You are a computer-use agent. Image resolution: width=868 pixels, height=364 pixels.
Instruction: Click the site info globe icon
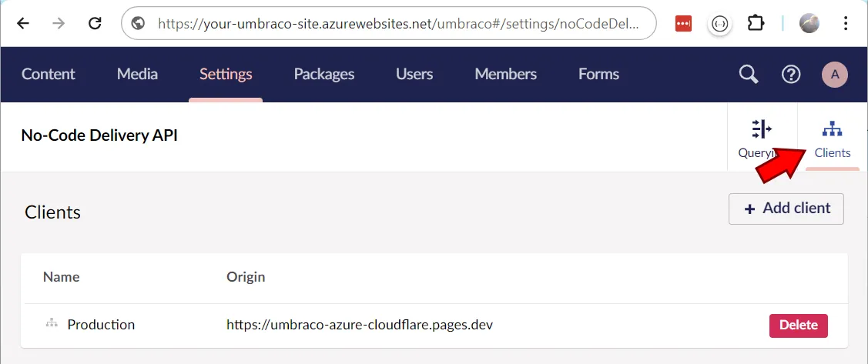click(x=139, y=23)
